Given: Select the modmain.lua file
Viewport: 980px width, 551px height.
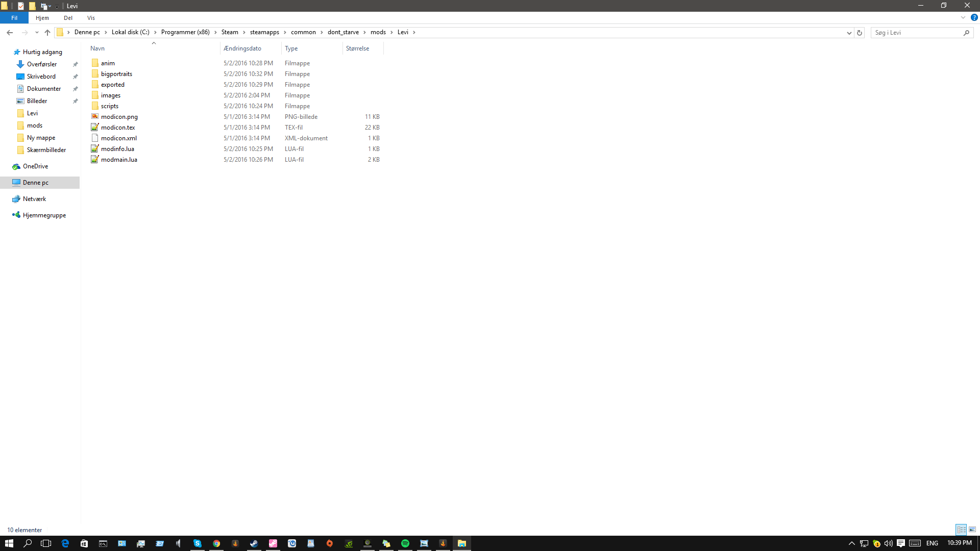Looking at the screenshot, I should [x=119, y=160].
